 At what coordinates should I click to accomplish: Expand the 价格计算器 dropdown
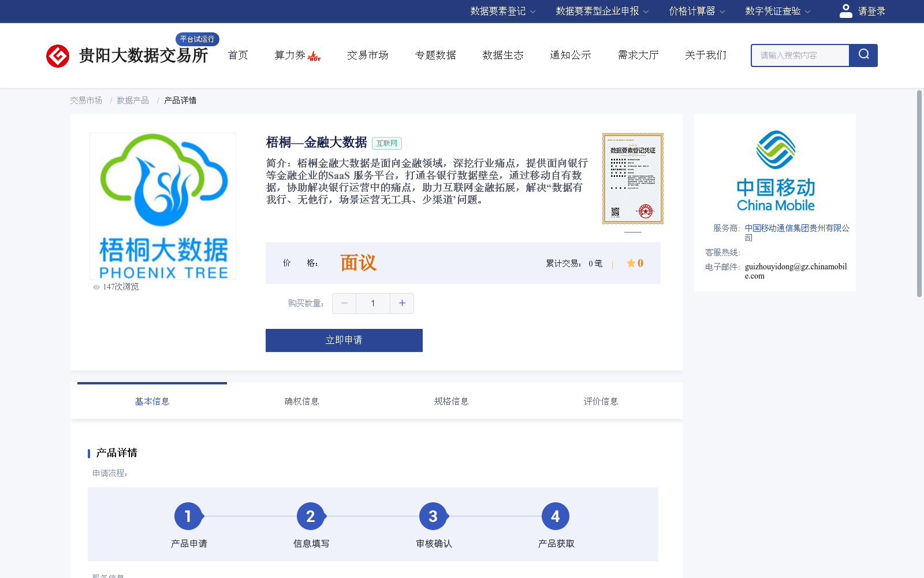697,11
